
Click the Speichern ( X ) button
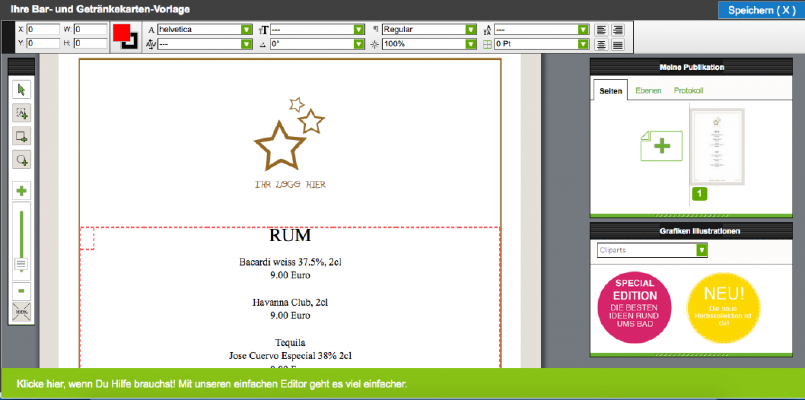761,10
